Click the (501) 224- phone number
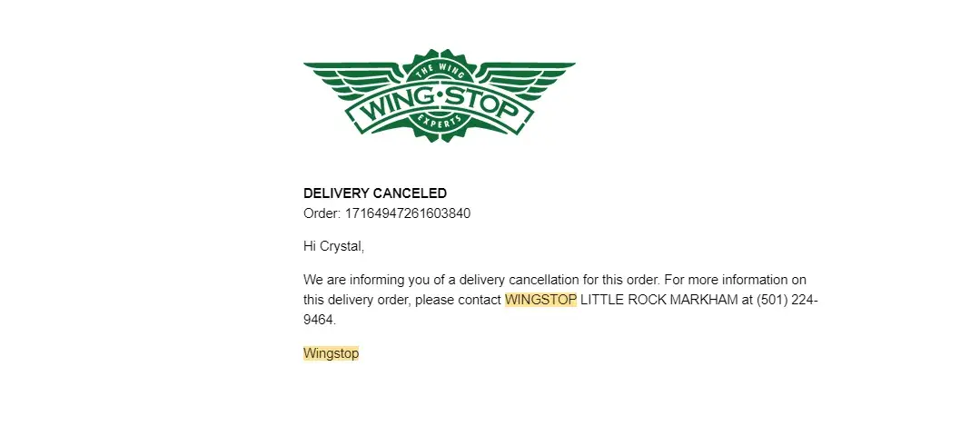 [x=787, y=300]
